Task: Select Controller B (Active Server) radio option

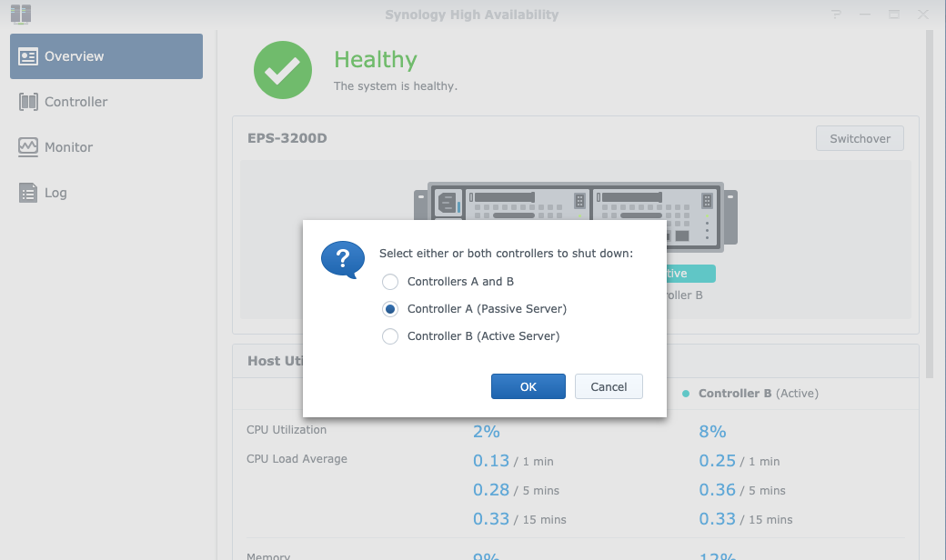Action: 390,336
